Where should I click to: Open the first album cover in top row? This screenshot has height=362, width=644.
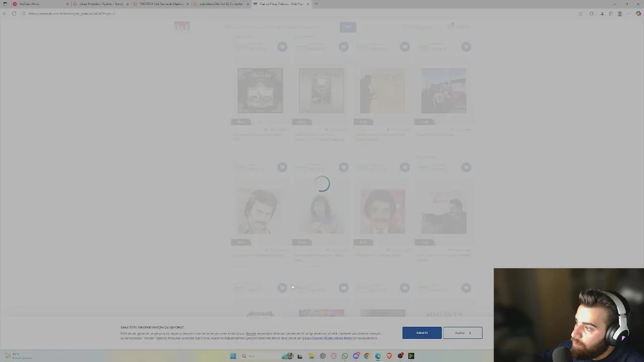[x=260, y=90]
